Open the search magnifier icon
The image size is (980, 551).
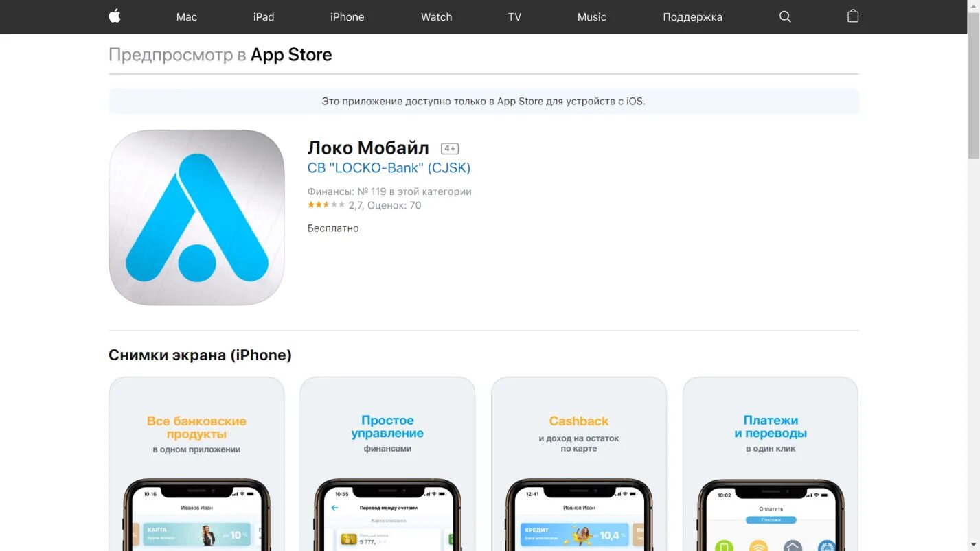pyautogui.click(x=785, y=16)
